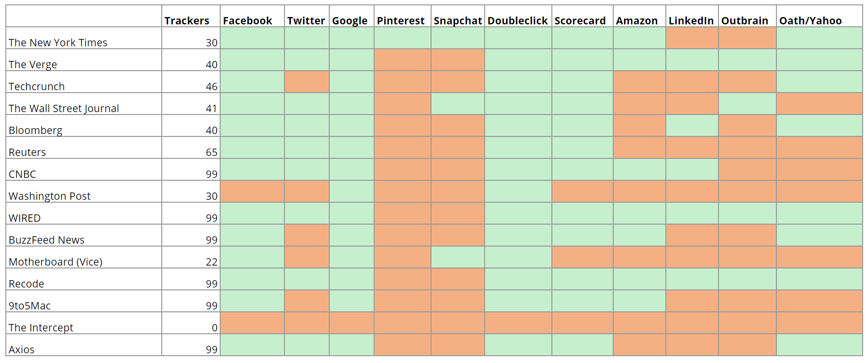Select the Axios row label cell
The height and width of the screenshot is (363, 868).
(x=22, y=349)
